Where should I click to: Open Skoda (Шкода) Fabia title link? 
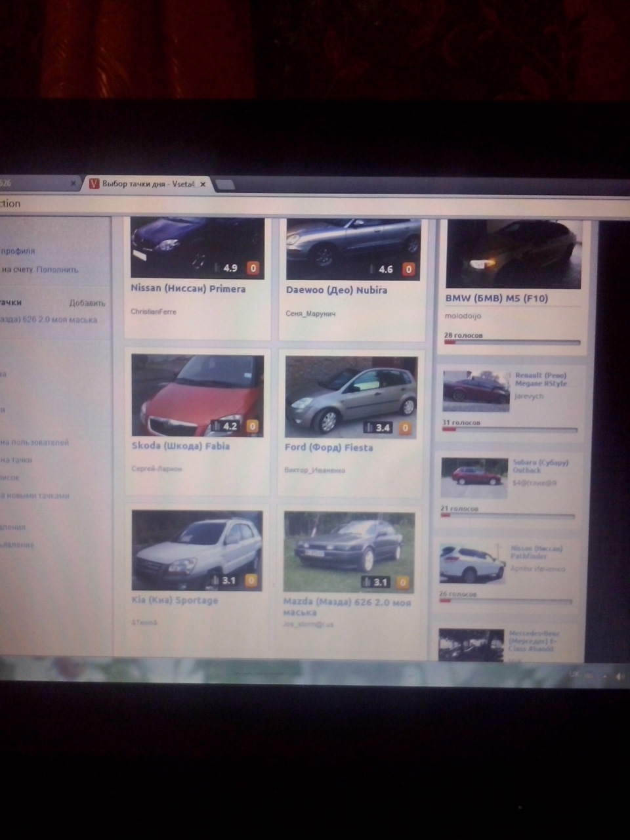pos(180,446)
